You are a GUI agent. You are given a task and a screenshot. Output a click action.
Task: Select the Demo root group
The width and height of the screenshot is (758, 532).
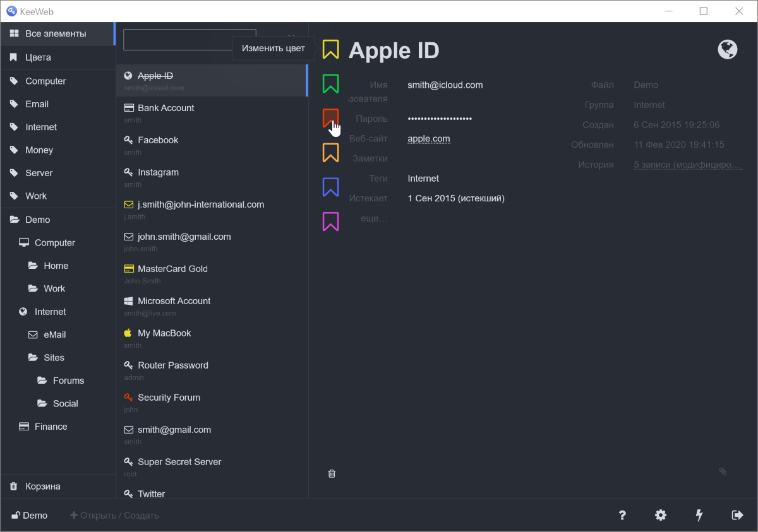point(57,220)
